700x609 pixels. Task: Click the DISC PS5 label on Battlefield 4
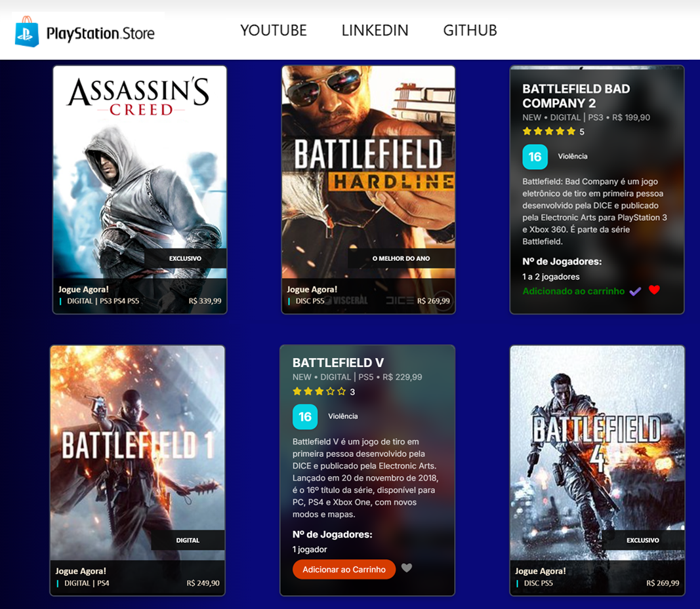click(539, 583)
